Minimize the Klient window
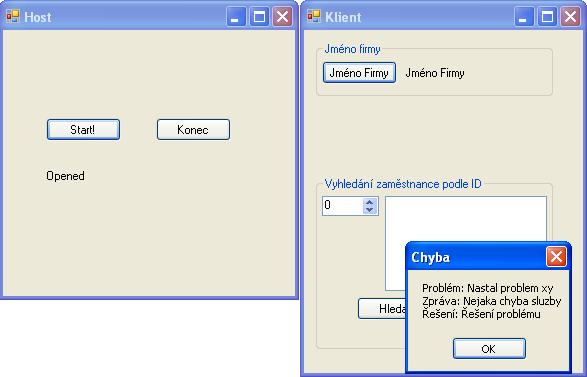This screenshot has height=377, width=587. (x=524, y=17)
